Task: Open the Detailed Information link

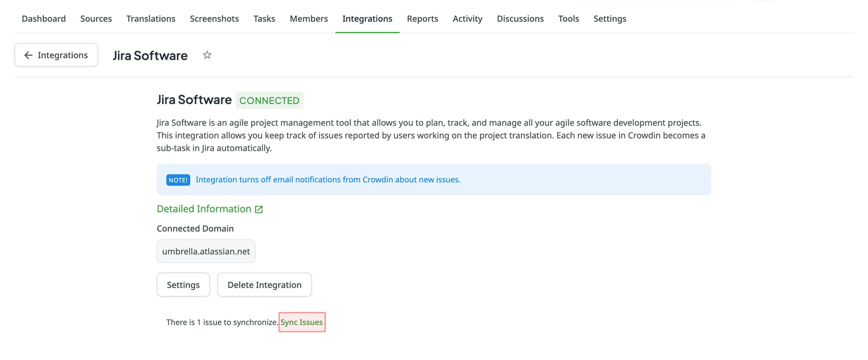Action: [x=204, y=209]
